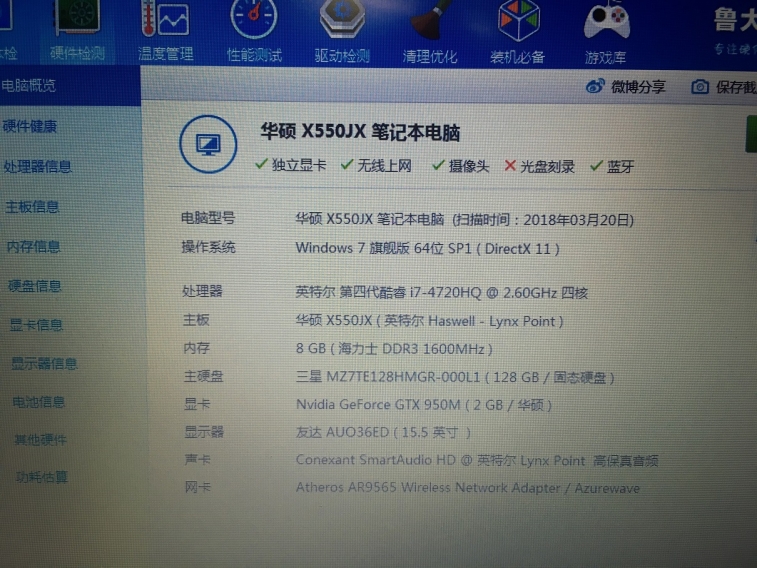Click the 电脑型号 row label
The image size is (757, 568).
coord(208,218)
